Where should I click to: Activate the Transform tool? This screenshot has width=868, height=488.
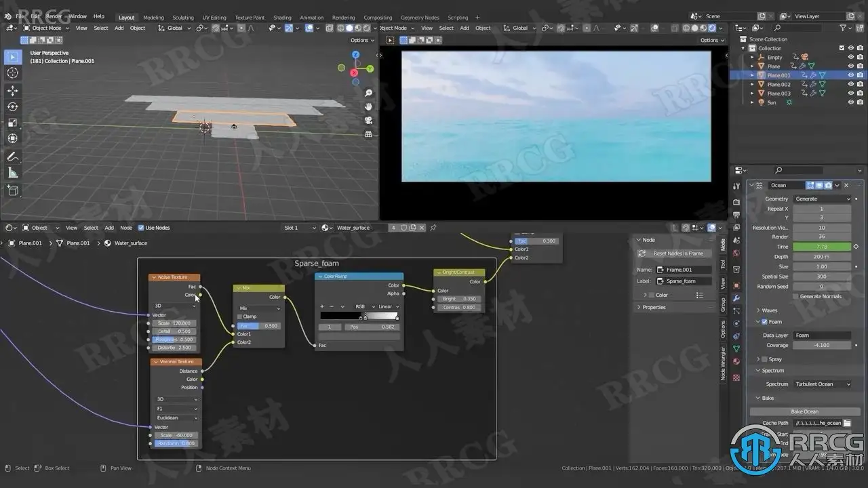[x=12, y=138]
